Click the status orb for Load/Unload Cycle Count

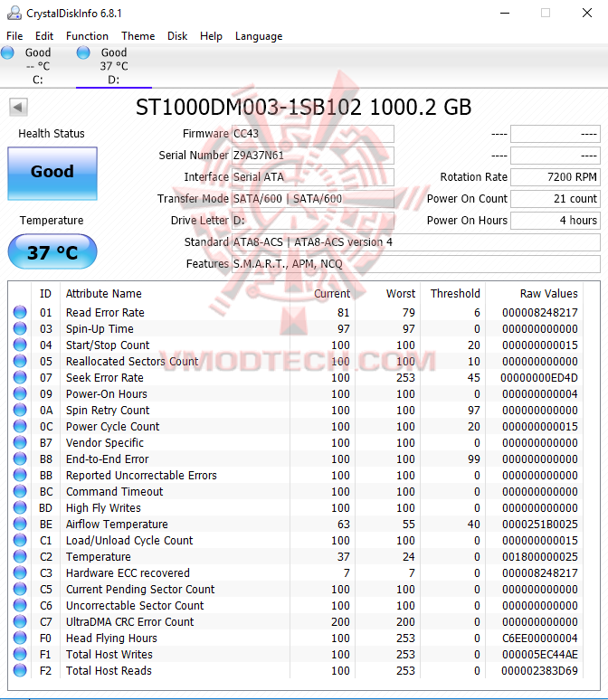pyautogui.click(x=20, y=540)
